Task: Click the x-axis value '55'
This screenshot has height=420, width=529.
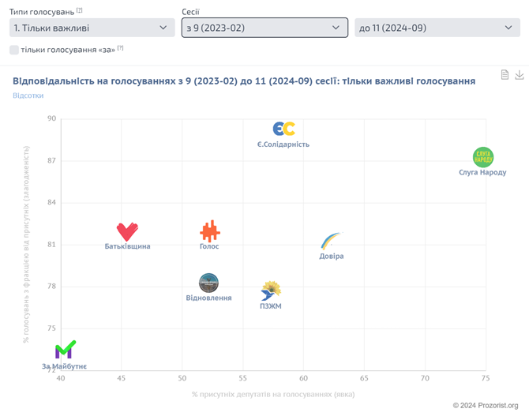Action: (242, 378)
